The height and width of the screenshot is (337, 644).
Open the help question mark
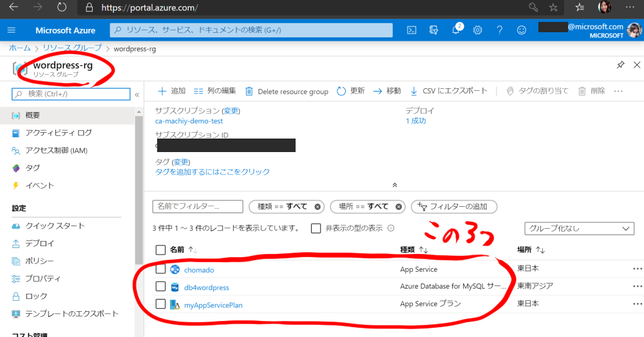[500, 30]
